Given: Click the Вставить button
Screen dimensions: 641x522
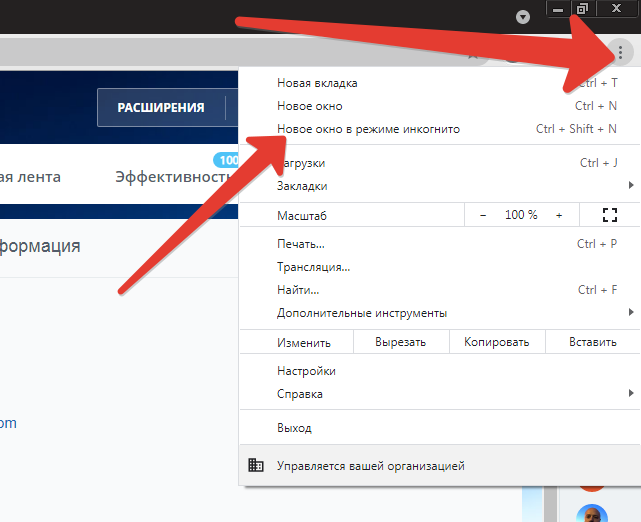Looking at the screenshot, I should (592, 342).
